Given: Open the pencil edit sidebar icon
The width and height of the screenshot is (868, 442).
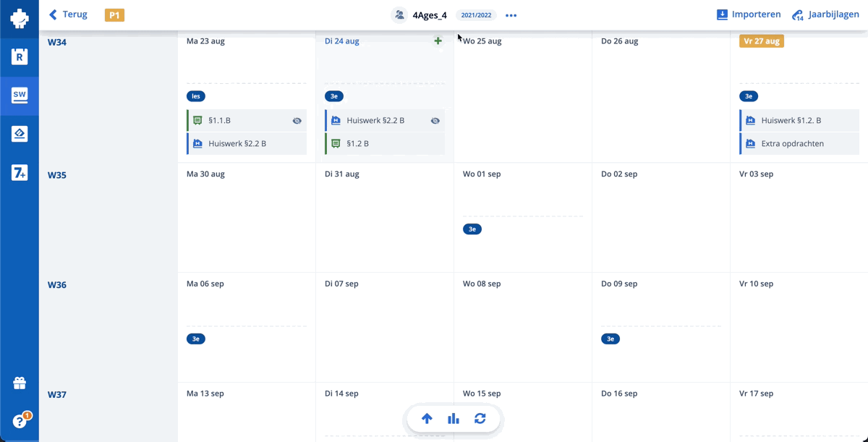Looking at the screenshot, I should point(20,134).
